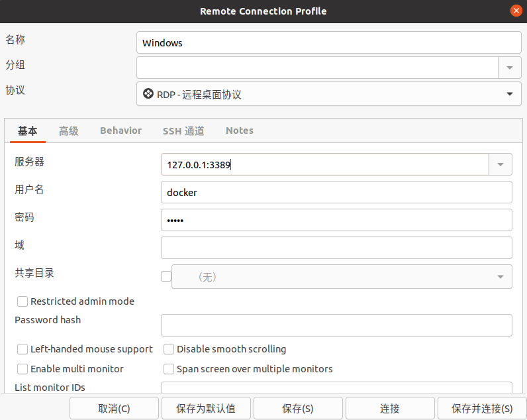Image resolution: width=527 pixels, height=420 pixels.
Task: Go to the Notes tab
Action: [240, 131]
